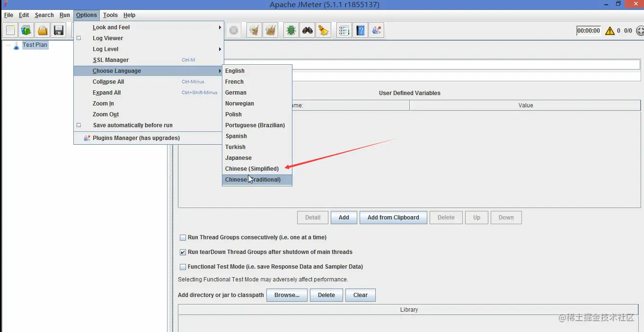Select Chinese (Simplified) language
The image size is (644, 332).
tap(257, 169)
